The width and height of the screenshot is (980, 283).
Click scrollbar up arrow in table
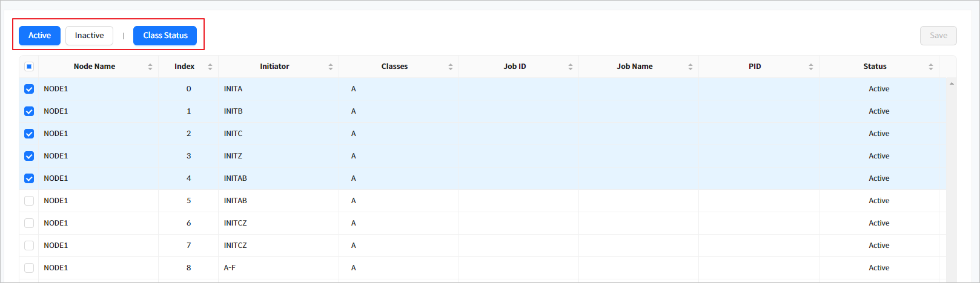952,83
